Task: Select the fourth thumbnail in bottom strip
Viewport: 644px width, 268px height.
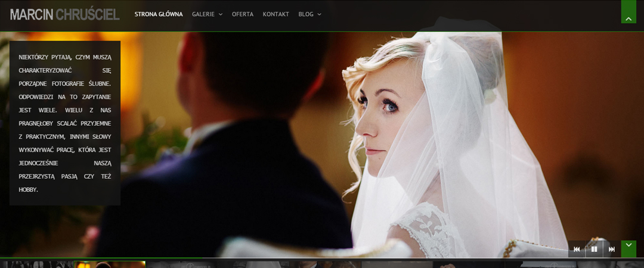Action: [253, 264]
